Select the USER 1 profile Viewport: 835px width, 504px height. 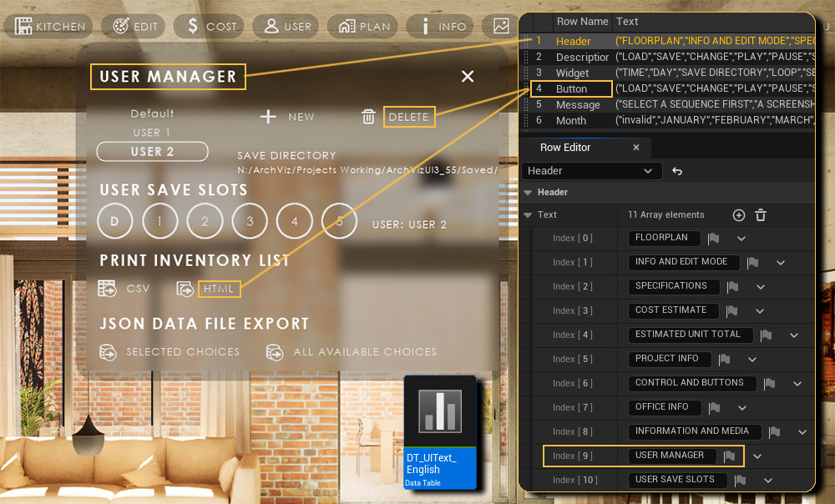coord(152,133)
